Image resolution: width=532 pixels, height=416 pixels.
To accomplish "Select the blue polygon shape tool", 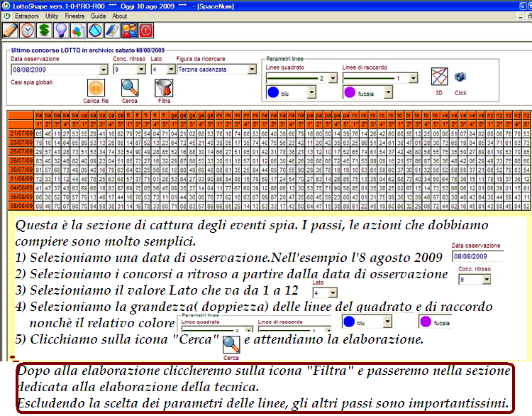I will tap(95, 31).
